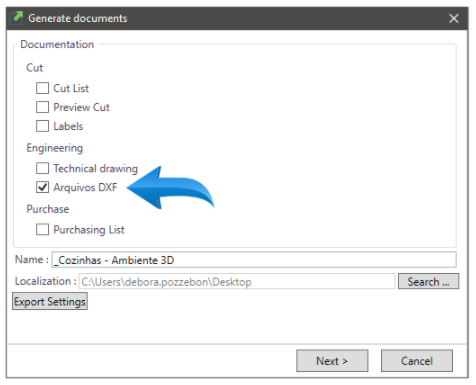Open Export Settings
Screen dimensions: 476x385
click(50, 302)
